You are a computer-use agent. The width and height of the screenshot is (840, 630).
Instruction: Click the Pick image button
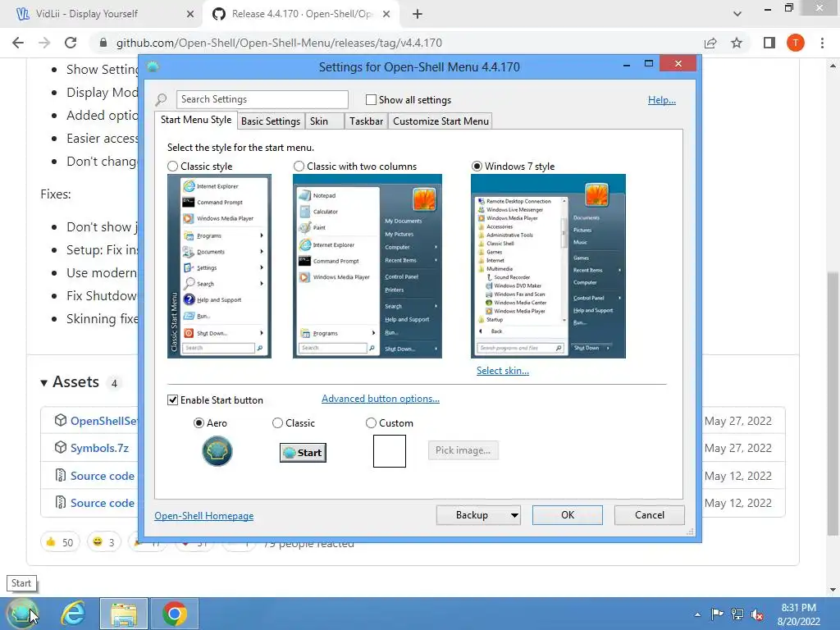pos(463,450)
